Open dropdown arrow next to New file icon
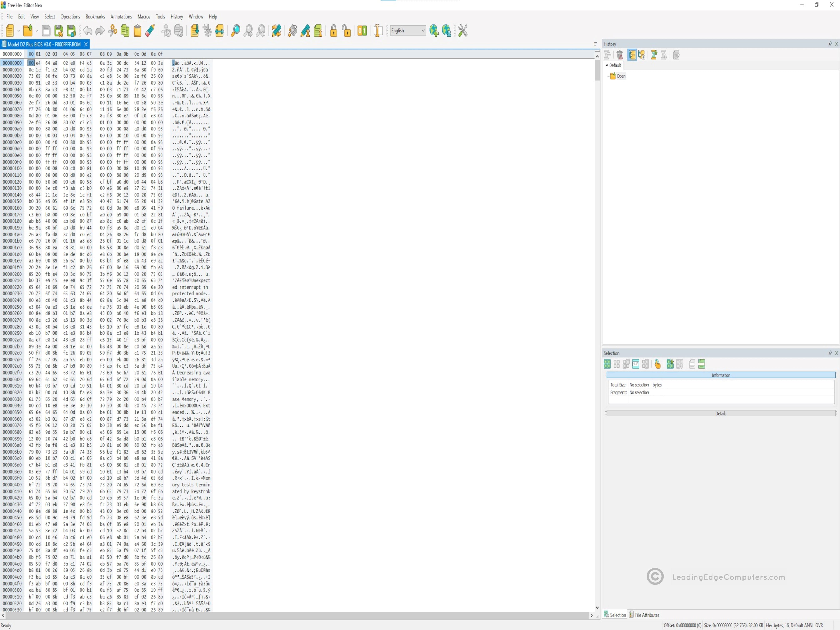Viewport: 840px width, 630px height. pos(18,31)
